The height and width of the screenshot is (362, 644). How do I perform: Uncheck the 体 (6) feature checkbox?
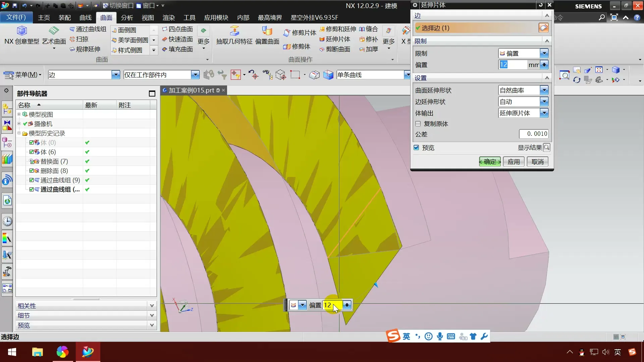[31, 152]
